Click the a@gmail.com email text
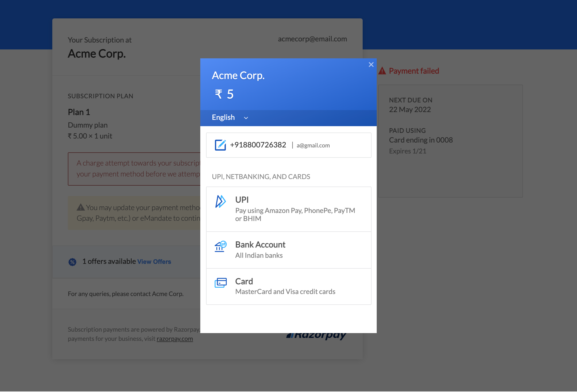This screenshot has height=392, width=577. (x=313, y=145)
